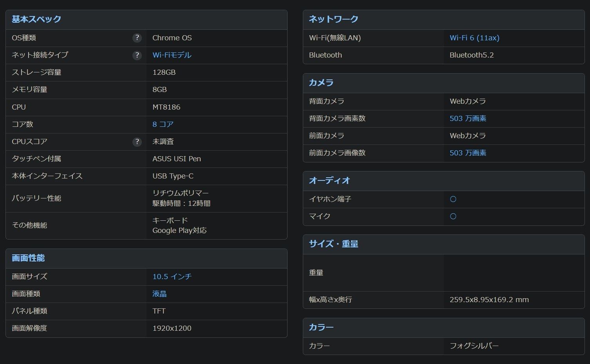Select the 画面性能 section heading
This screenshot has height=364, width=590.
pos(28,258)
